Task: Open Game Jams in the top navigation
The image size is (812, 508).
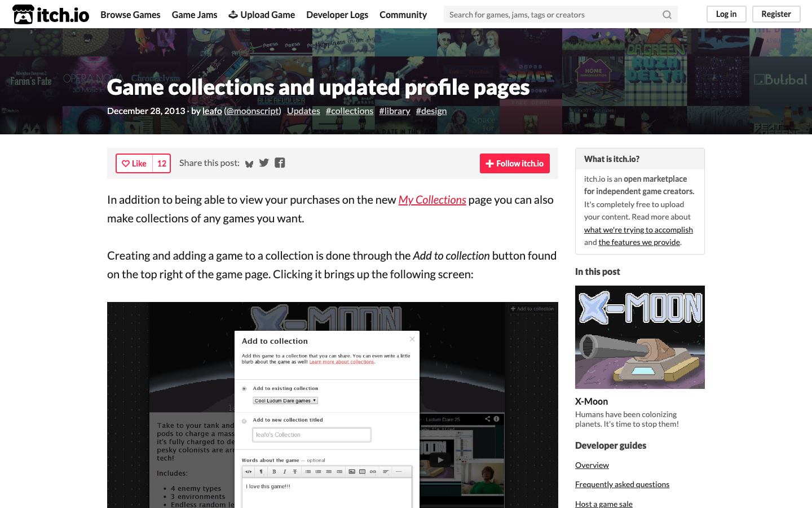Action: (195, 15)
